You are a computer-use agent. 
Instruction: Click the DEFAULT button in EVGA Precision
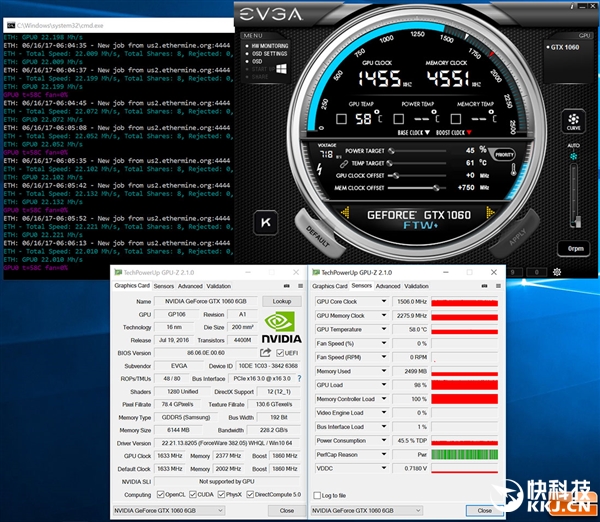[x=318, y=235]
